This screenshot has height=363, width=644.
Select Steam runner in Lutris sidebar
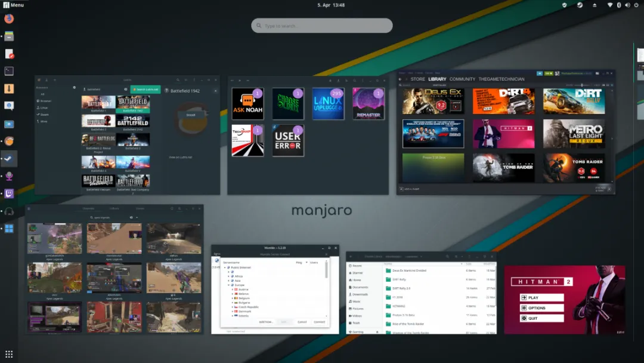pos(43,115)
